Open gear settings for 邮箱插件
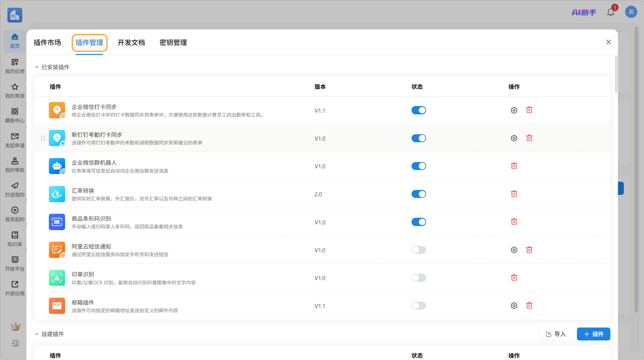 [x=514, y=305]
